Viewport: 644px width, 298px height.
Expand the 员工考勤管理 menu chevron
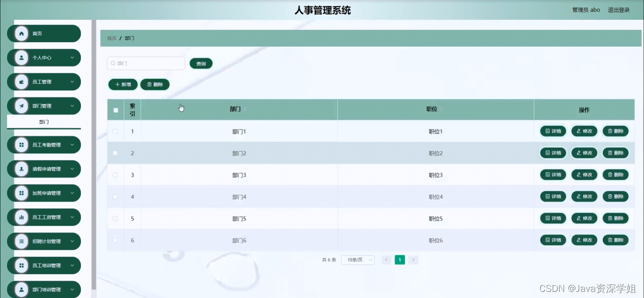[x=72, y=145]
